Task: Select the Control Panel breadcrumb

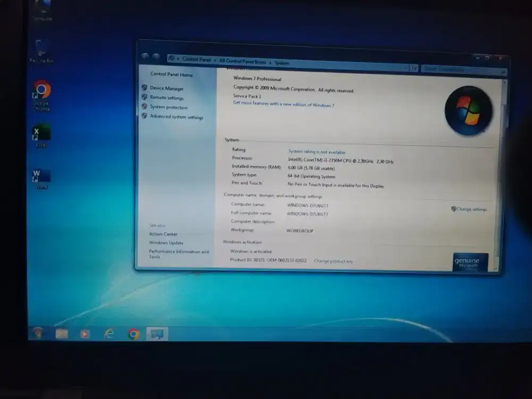Action: coord(196,60)
